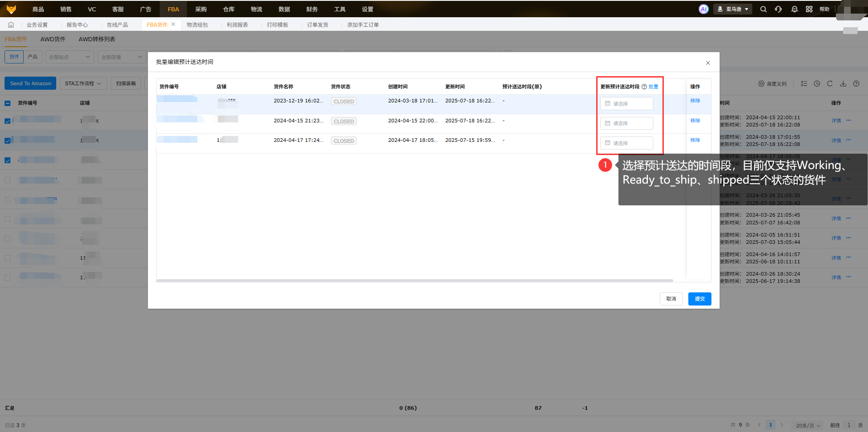The height and width of the screenshot is (432, 868).
Task: Click the 提交 submit button
Action: coord(699,299)
